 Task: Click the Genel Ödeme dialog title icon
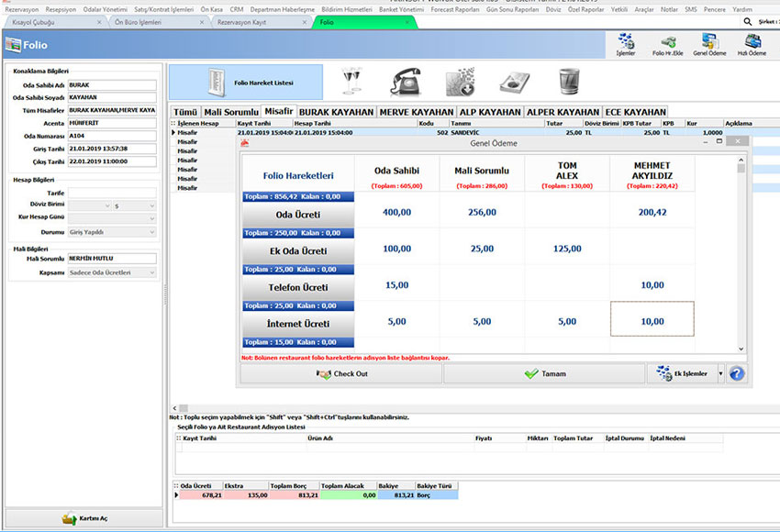click(245, 143)
